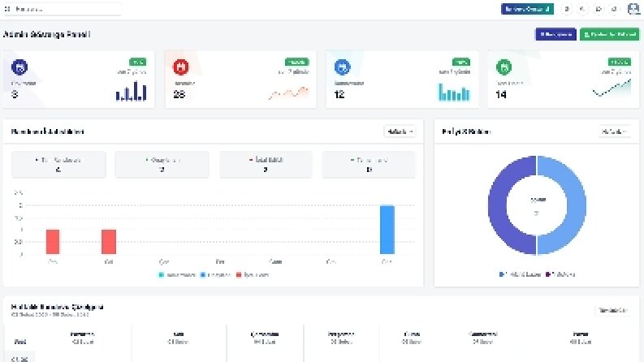Click the blue round icon on the card showing 12
This screenshot has width=644, height=362.
(342, 67)
